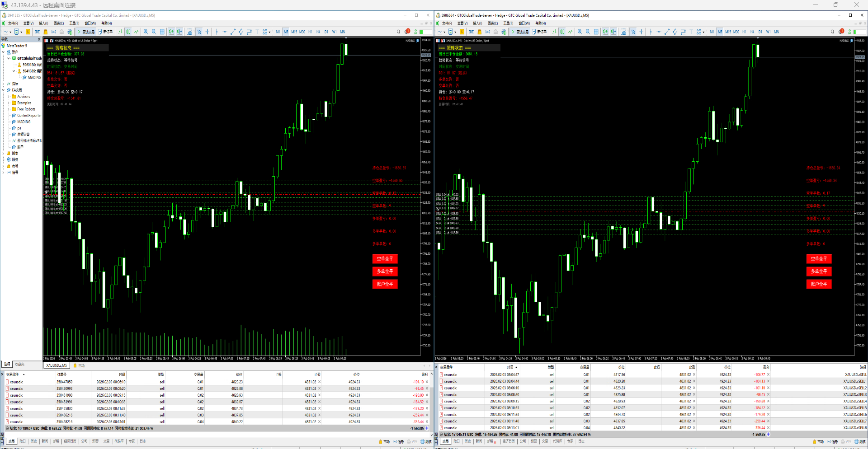Select crosshair tool in right window toolbar
Viewport: 868px width, 449px height.
click(641, 32)
